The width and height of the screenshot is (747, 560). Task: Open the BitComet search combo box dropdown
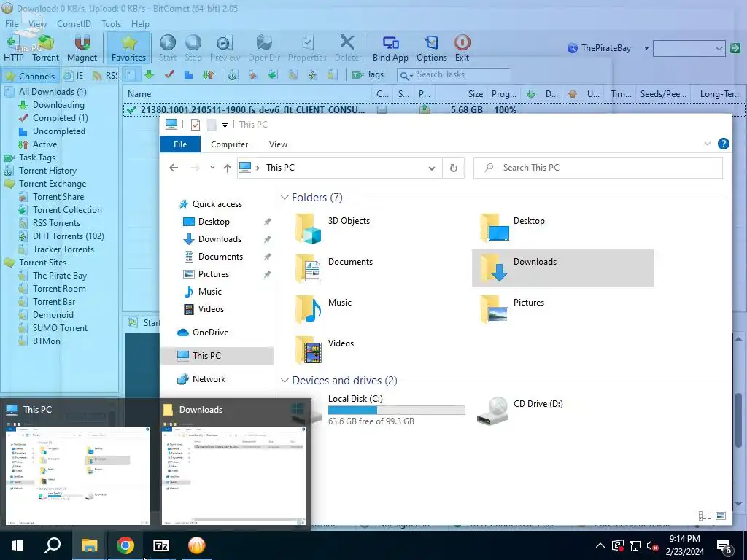(x=719, y=48)
